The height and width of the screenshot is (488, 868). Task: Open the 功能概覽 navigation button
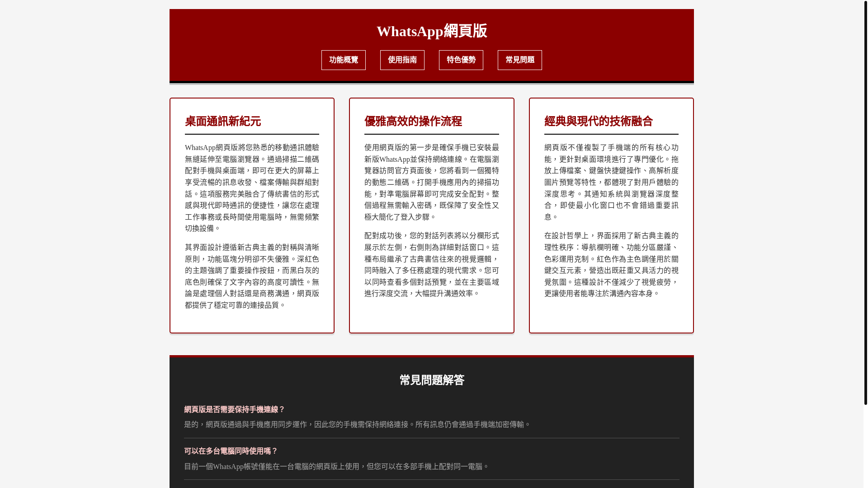(x=343, y=60)
